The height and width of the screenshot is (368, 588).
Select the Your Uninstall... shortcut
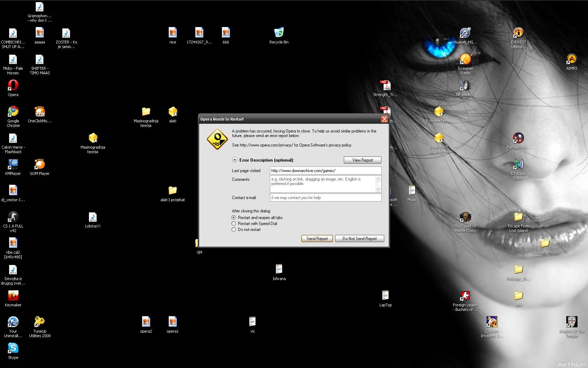pos(13,322)
